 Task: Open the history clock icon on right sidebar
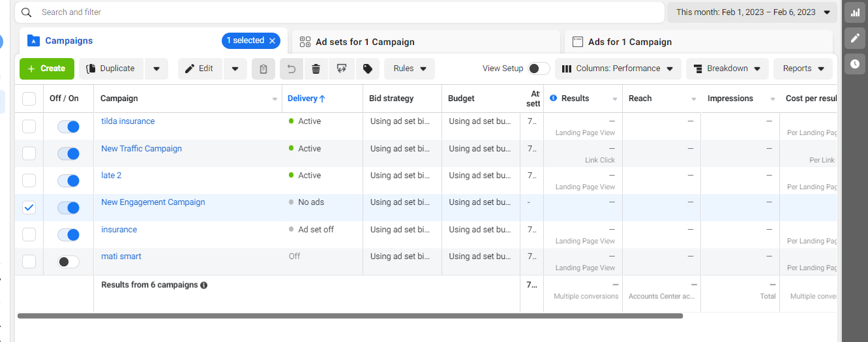[x=855, y=63]
